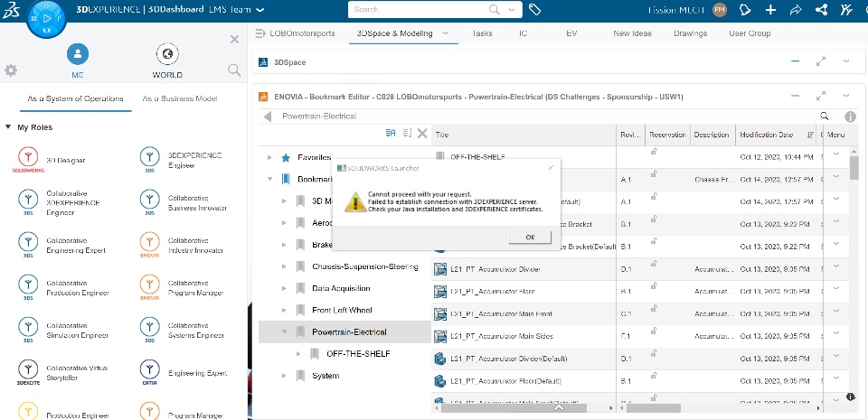The height and width of the screenshot is (420, 868).
Task: Switch to the Tasks tab
Action: tap(482, 33)
